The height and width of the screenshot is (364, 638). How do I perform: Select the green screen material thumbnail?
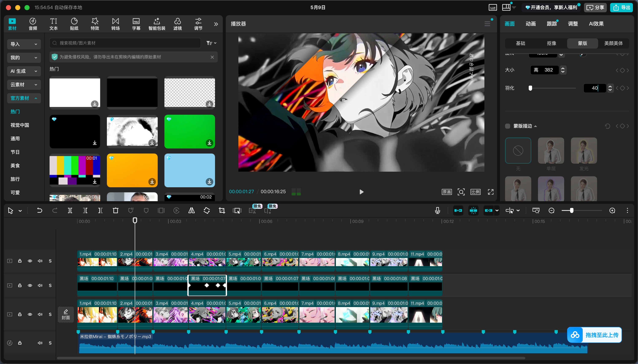click(190, 132)
